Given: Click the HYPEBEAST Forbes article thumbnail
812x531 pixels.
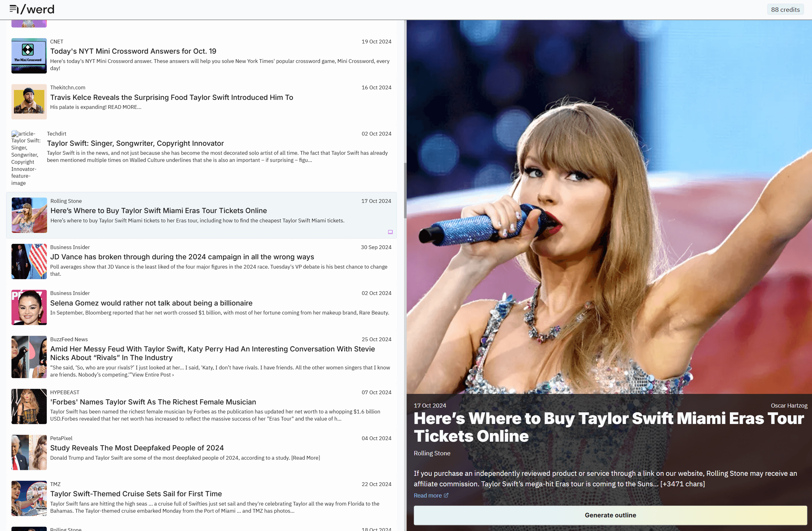Looking at the screenshot, I should point(29,406).
